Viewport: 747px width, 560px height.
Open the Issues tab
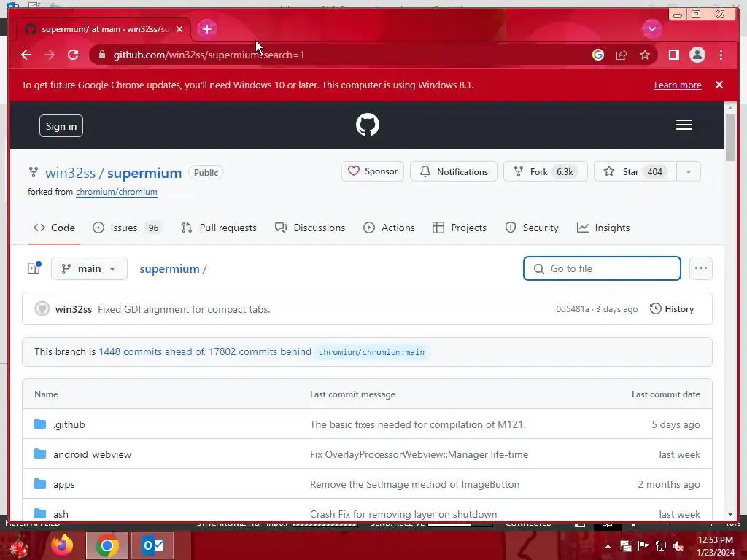tap(127, 227)
